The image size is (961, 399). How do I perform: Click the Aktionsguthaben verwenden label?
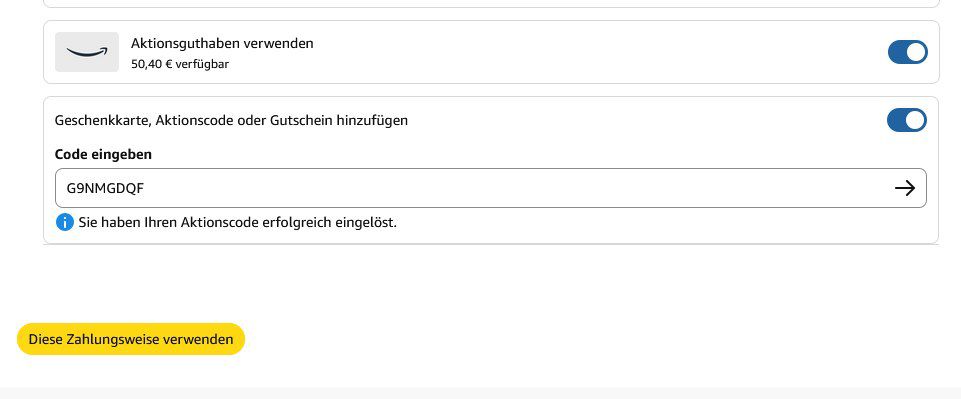[222, 44]
